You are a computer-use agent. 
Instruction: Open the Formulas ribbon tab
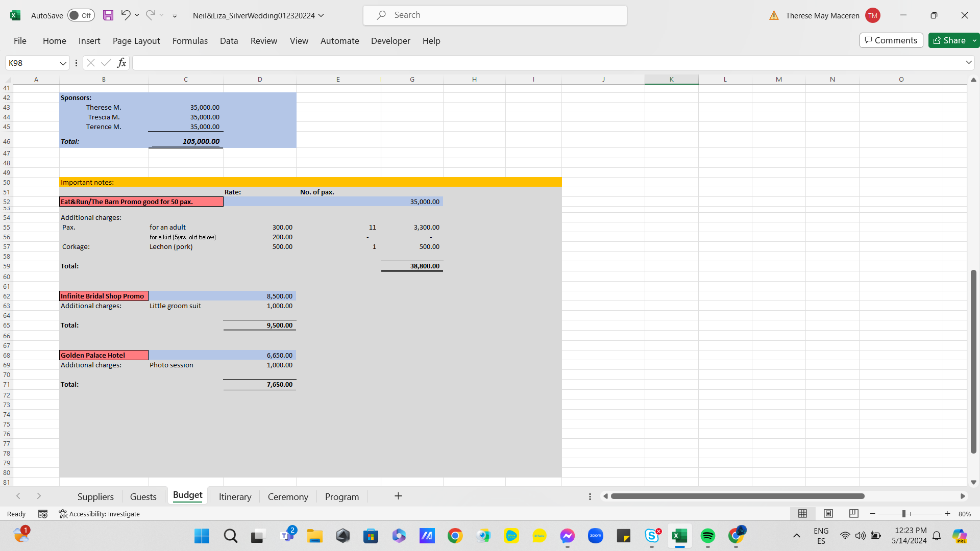(x=190, y=41)
